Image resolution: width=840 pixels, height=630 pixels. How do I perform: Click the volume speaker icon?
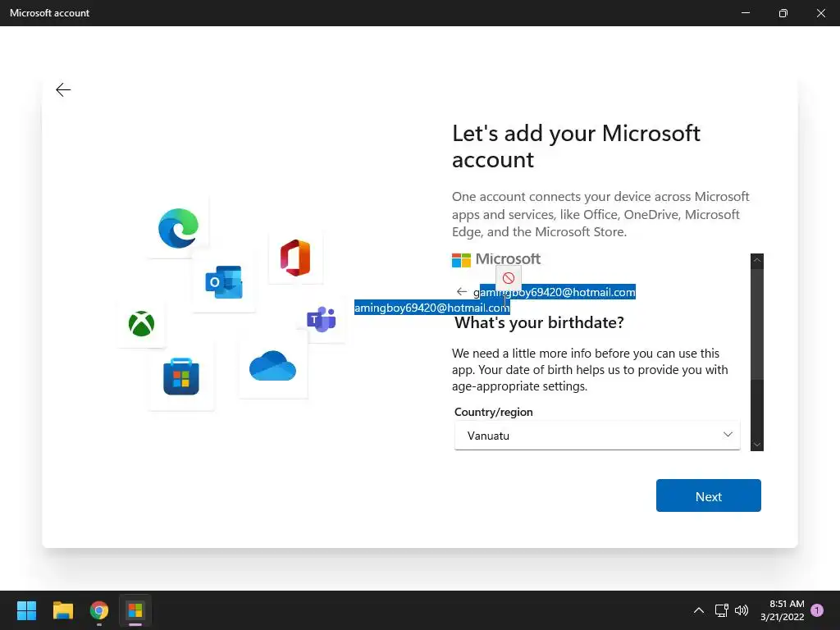[x=742, y=610]
